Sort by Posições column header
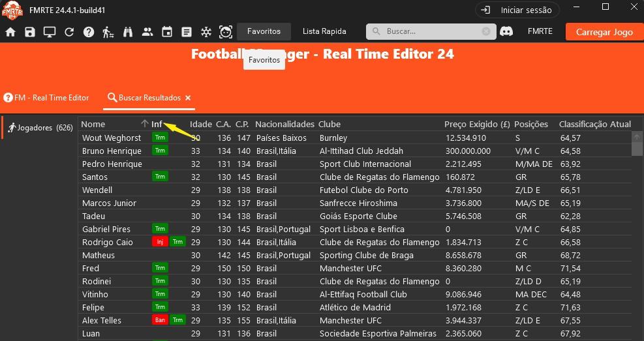The width and height of the screenshot is (644, 341). [x=531, y=124]
